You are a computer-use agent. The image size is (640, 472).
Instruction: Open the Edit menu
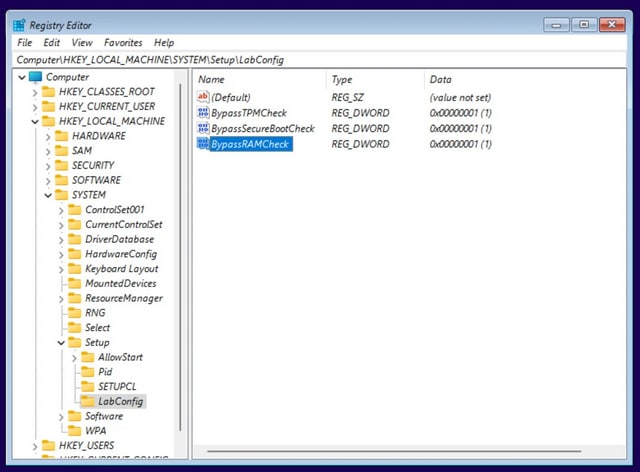point(51,42)
